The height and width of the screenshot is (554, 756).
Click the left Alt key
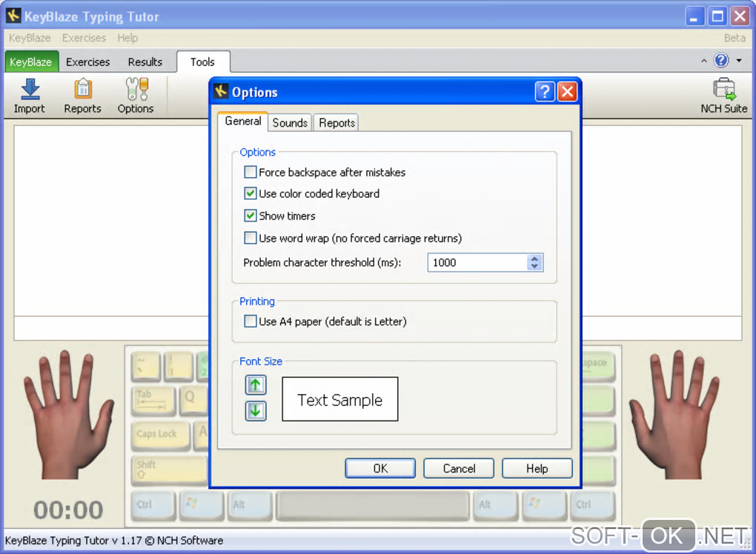pos(250,505)
